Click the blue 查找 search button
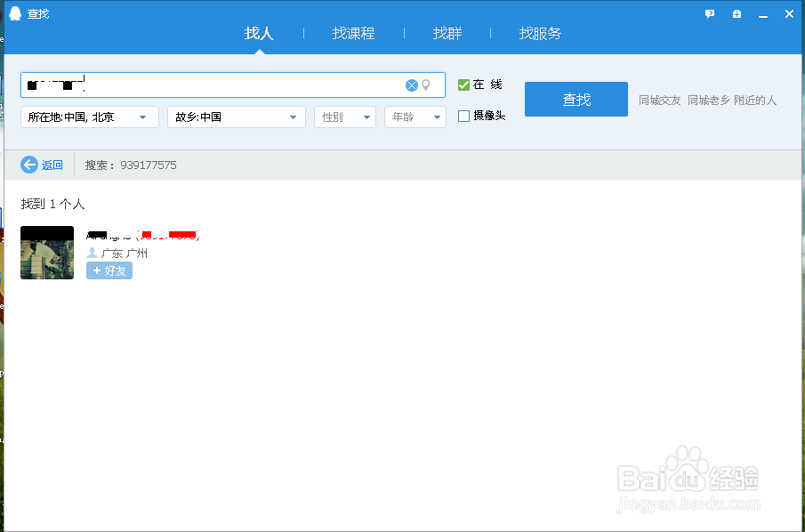Image resolution: width=805 pixels, height=532 pixels. [x=576, y=99]
